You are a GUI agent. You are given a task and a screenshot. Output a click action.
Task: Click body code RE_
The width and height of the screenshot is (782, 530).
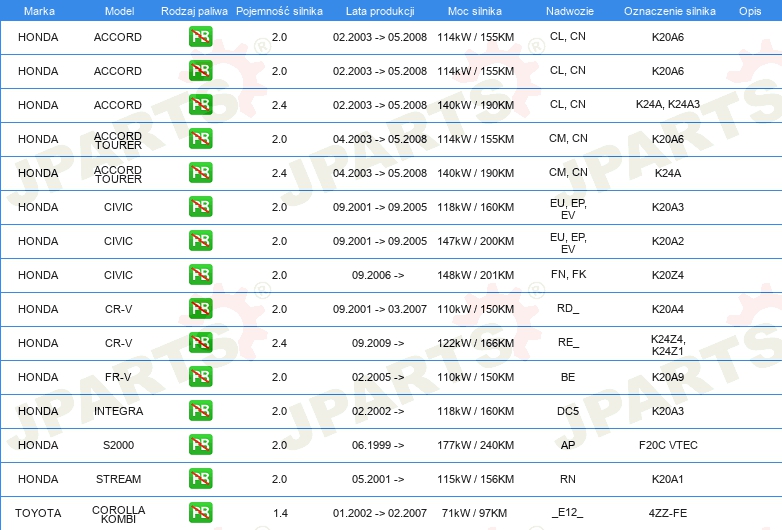(x=568, y=343)
